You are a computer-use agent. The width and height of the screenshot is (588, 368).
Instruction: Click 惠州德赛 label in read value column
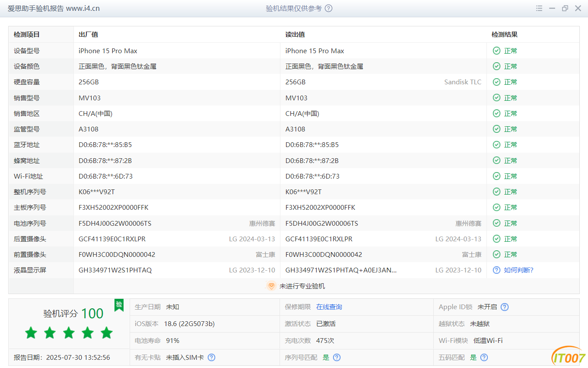pyautogui.click(x=468, y=223)
